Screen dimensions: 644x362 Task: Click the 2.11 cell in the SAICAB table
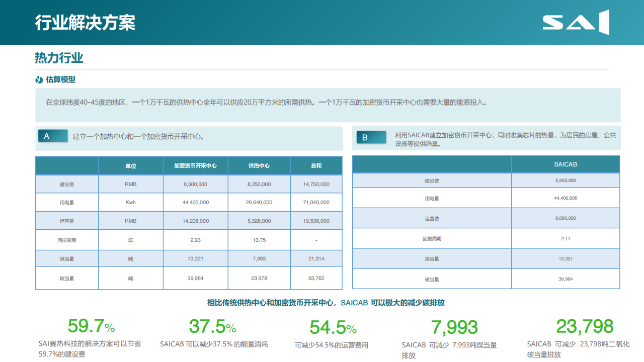[x=566, y=239]
